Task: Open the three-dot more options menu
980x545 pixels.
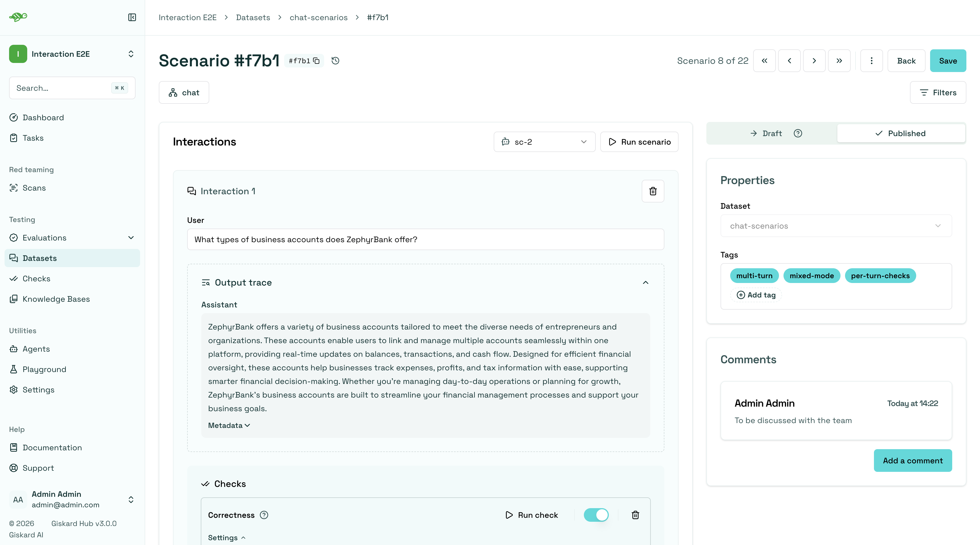Action: click(872, 61)
